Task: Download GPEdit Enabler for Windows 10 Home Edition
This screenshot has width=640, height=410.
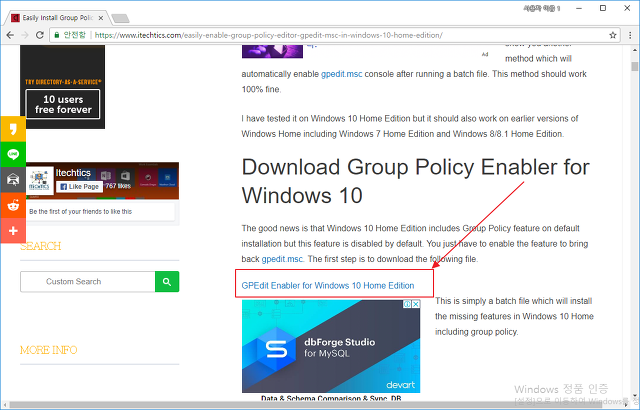Action: tap(328, 286)
